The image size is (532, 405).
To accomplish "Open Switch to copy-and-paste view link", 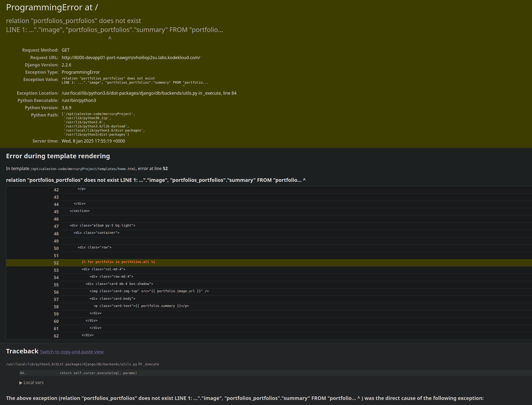I will [72, 352].
